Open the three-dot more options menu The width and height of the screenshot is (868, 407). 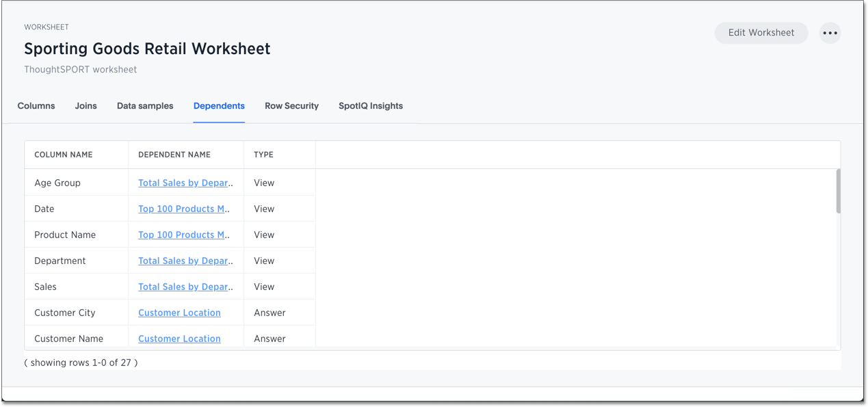pos(830,33)
